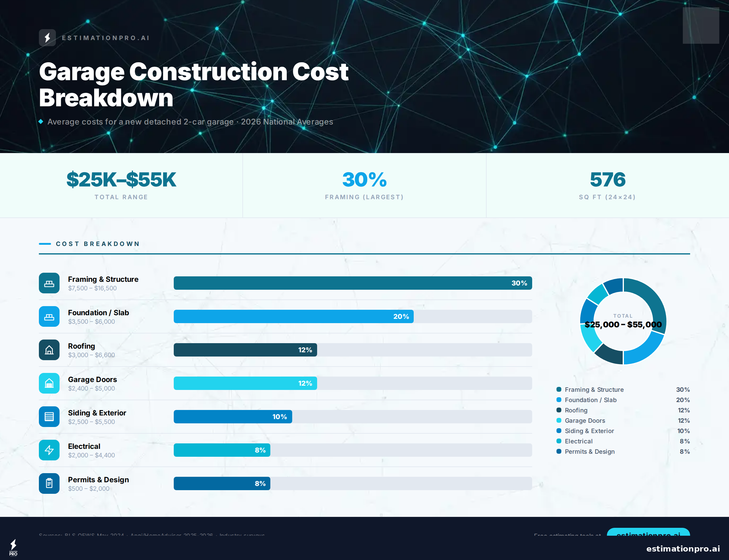Click the Framing & Structure legend dot
Screen dimensions: 729x560
click(559, 389)
